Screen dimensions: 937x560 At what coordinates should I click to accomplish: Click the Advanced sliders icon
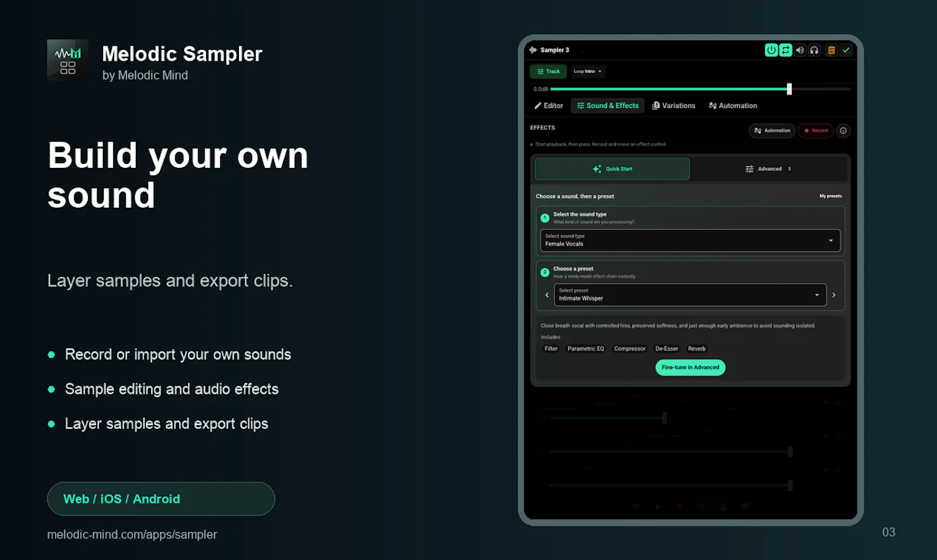point(749,169)
